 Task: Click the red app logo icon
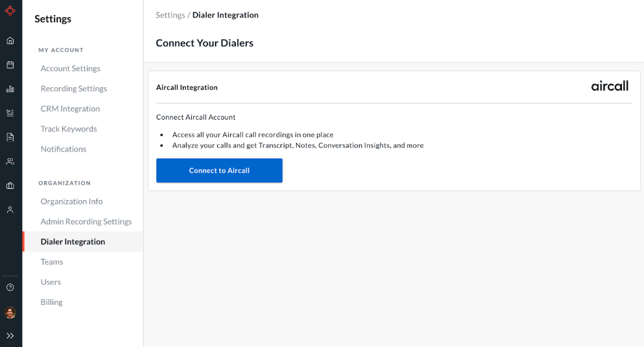[x=10, y=10]
